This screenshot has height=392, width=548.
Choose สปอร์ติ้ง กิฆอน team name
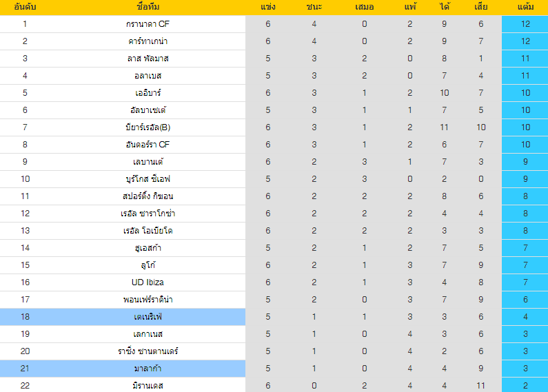coord(148,196)
